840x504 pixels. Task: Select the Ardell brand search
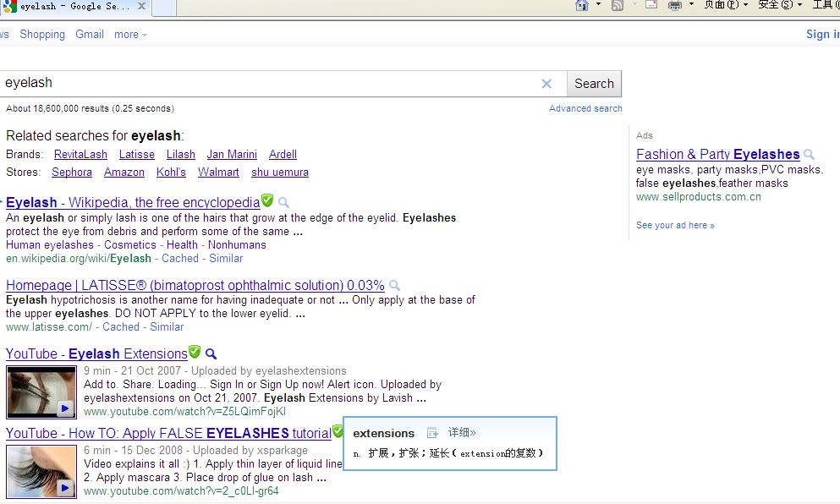283,154
